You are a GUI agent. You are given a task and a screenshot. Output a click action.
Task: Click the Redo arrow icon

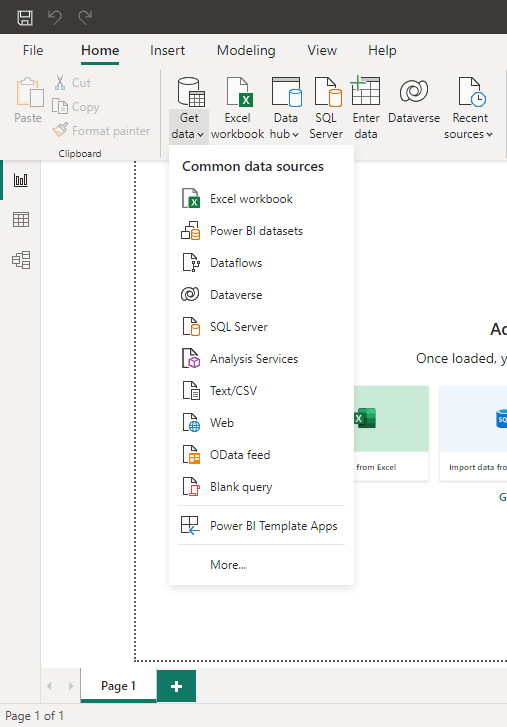85,18
